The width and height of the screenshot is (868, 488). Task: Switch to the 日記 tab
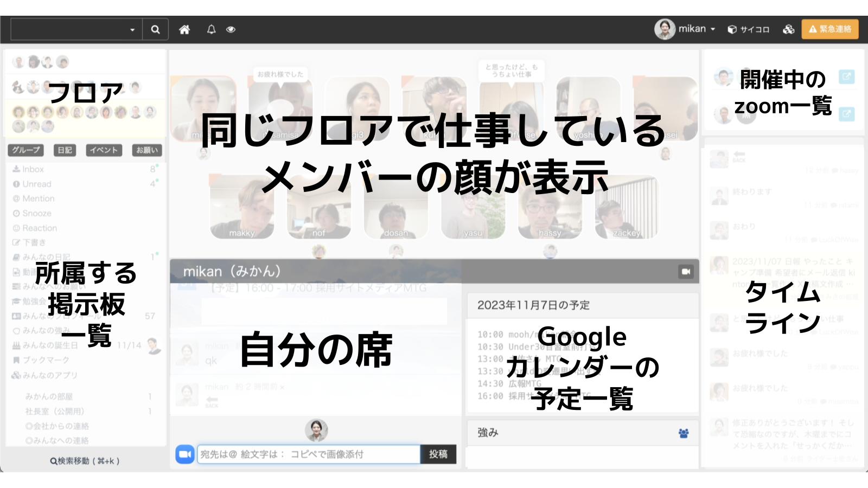pyautogui.click(x=65, y=150)
